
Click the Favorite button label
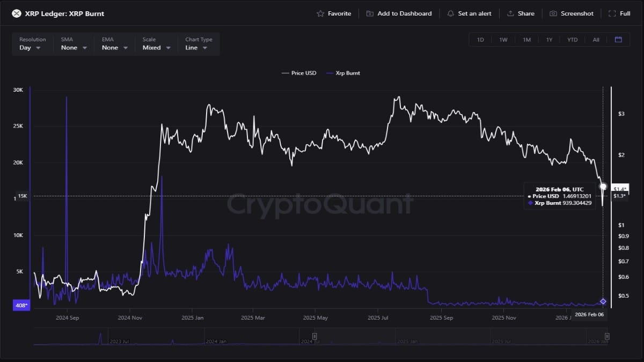[339, 13]
